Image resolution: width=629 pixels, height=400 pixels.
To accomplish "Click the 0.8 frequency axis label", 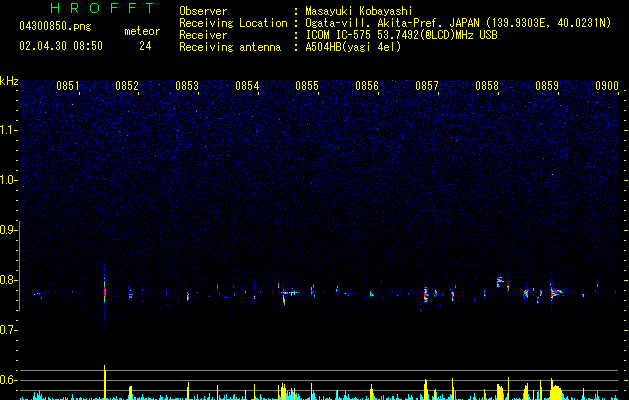I will [9, 280].
